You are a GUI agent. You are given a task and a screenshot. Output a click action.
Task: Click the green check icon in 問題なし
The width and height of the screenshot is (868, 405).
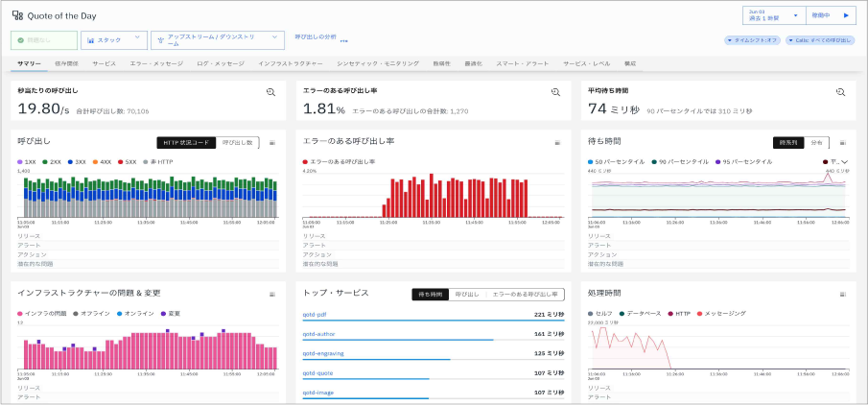point(20,40)
